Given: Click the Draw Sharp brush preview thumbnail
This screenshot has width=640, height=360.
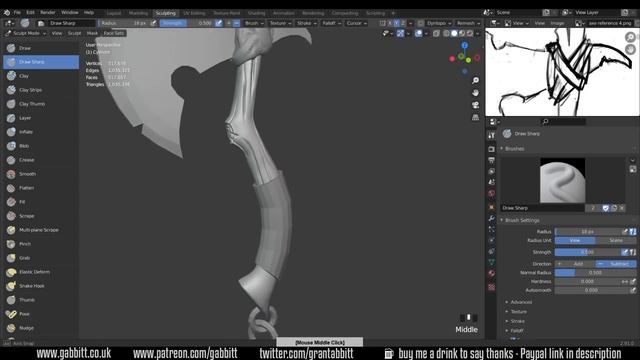Looking at the screenshot, I should click(562, 181).
